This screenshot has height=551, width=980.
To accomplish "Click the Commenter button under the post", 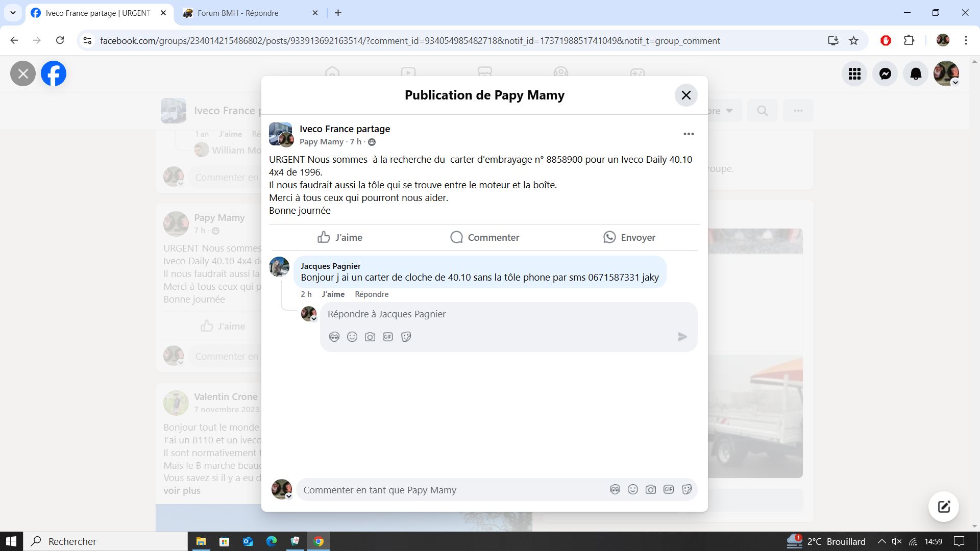I will pos(484,237).
